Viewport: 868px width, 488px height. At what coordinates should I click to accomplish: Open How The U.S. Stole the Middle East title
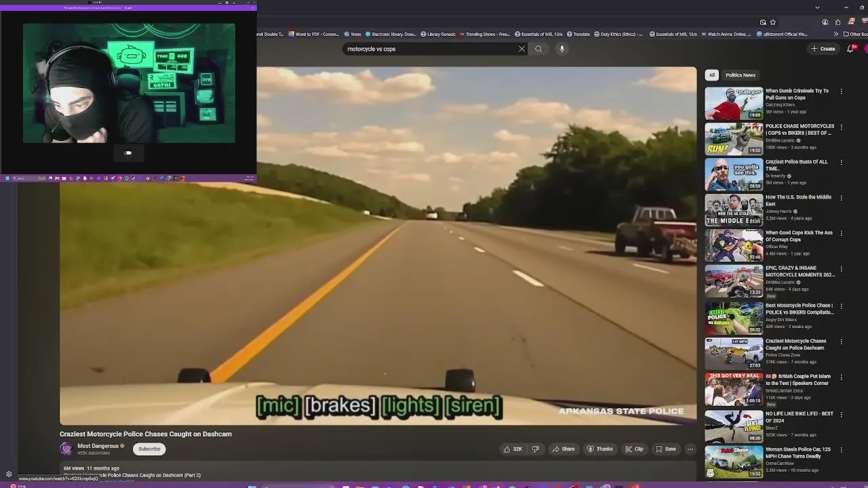[798, 201]
